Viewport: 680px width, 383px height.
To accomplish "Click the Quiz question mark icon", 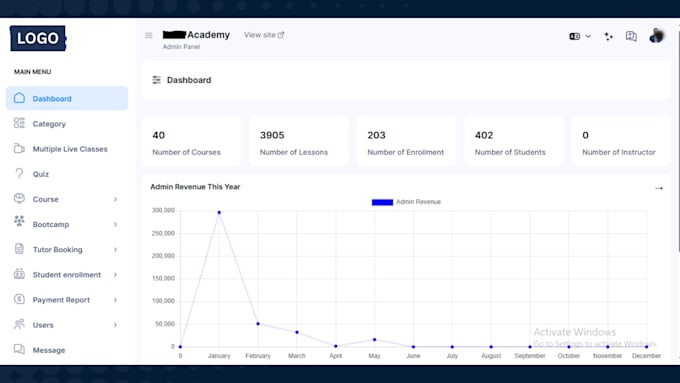I will point(19,173).
